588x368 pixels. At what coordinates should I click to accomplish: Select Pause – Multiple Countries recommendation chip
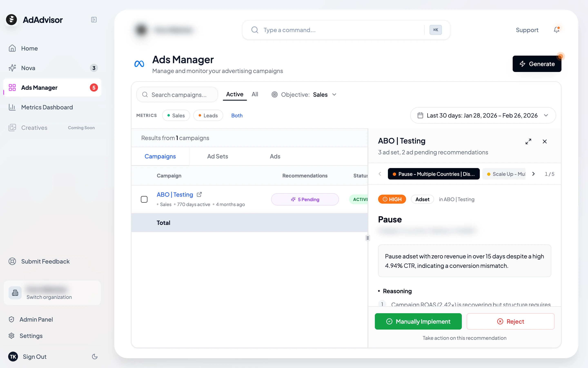434,174
